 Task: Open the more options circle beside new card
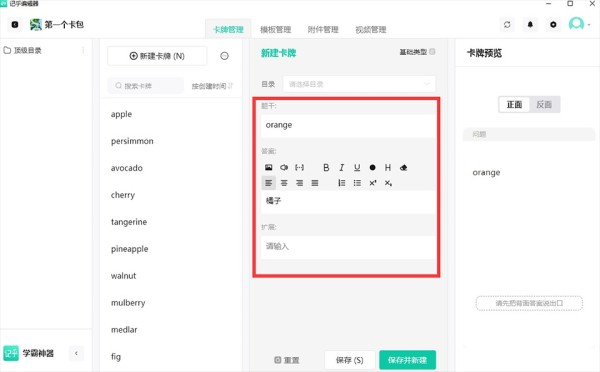[225, 56]
